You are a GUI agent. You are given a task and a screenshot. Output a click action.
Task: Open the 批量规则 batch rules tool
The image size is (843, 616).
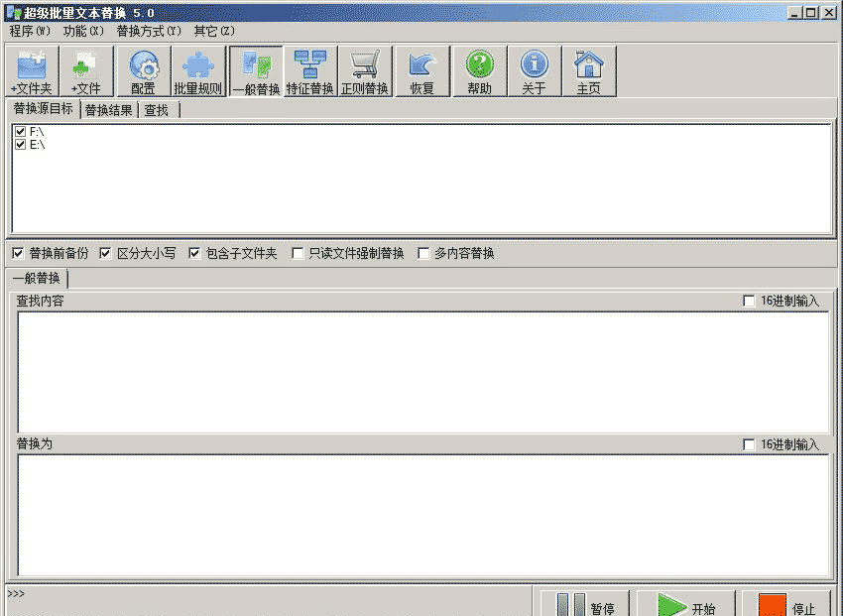click(198, 69)
